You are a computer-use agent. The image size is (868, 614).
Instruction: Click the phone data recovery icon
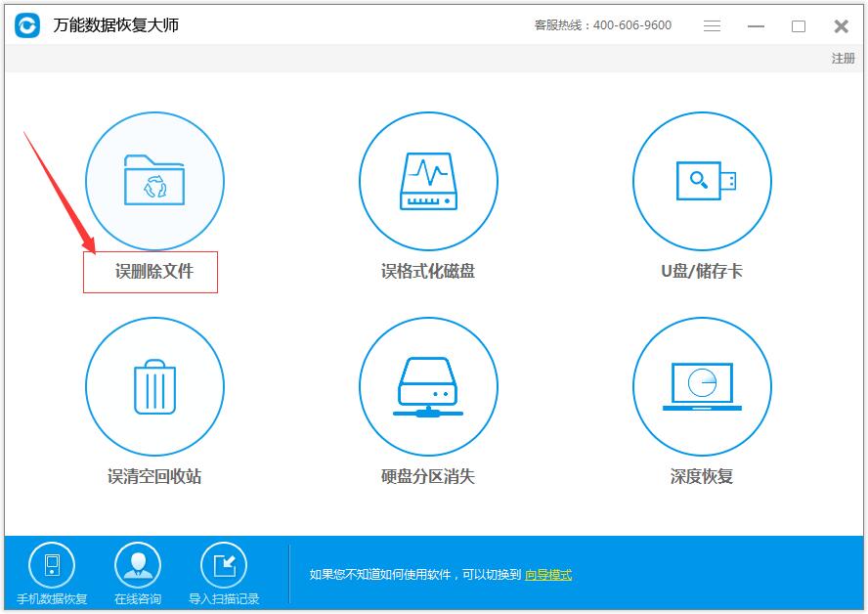click(52, 565)
